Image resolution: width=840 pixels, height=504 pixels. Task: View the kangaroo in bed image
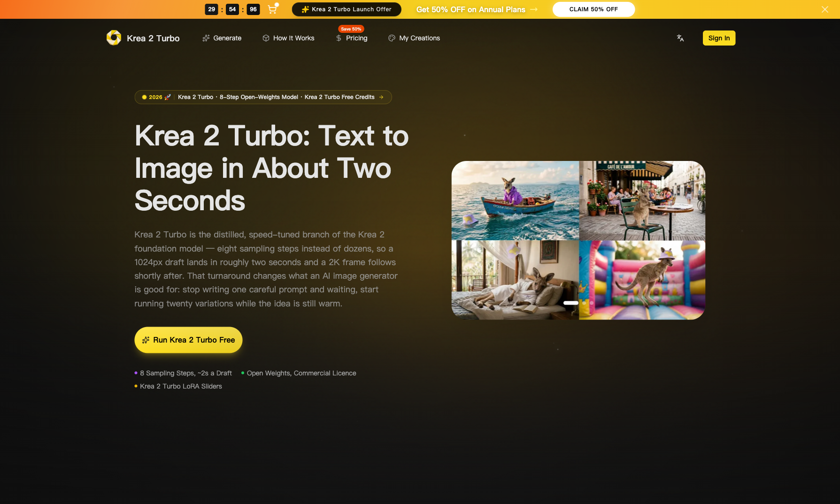click(515, 280)
